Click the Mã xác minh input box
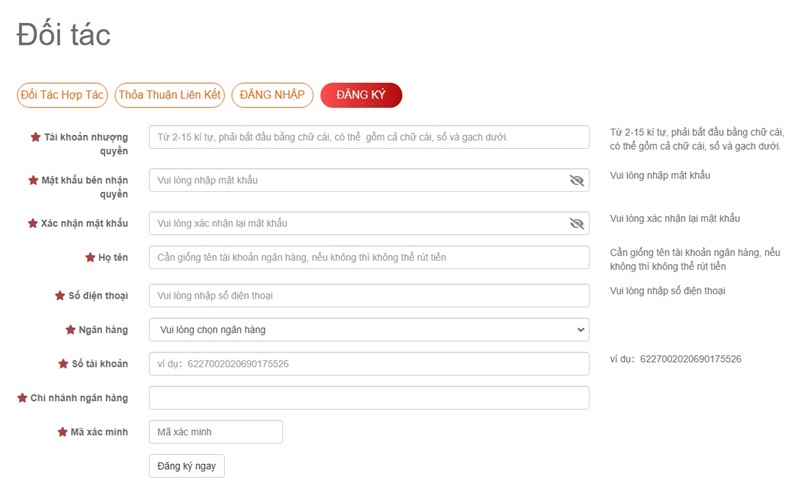The image size is (800, 500). pyautogui.click(x=216, y=432)
